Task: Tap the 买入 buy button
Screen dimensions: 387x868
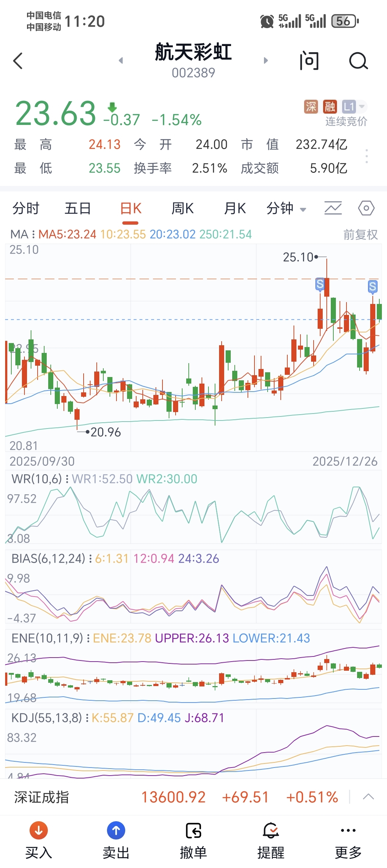Action: [39, 841]
